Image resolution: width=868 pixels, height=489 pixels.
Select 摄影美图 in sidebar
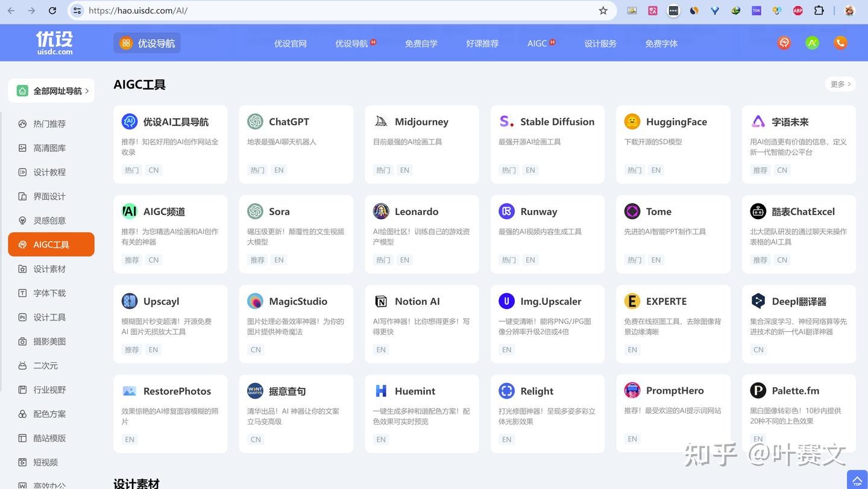tap(51, 341)
